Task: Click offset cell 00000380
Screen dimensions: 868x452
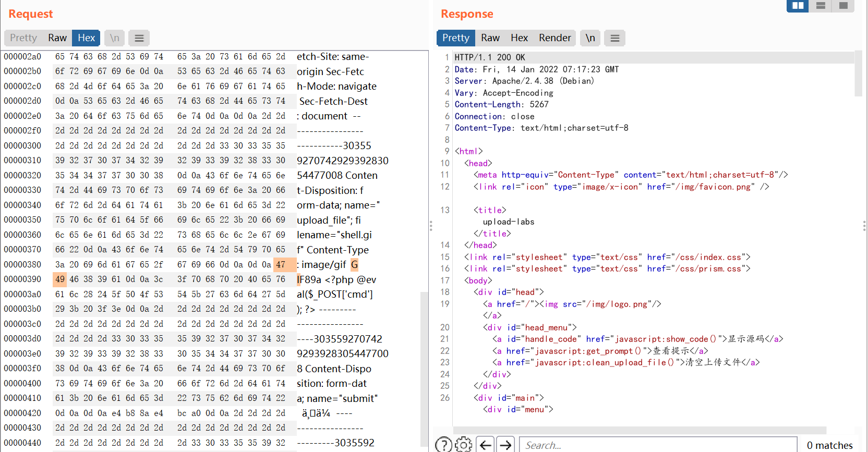Action: 22,265
